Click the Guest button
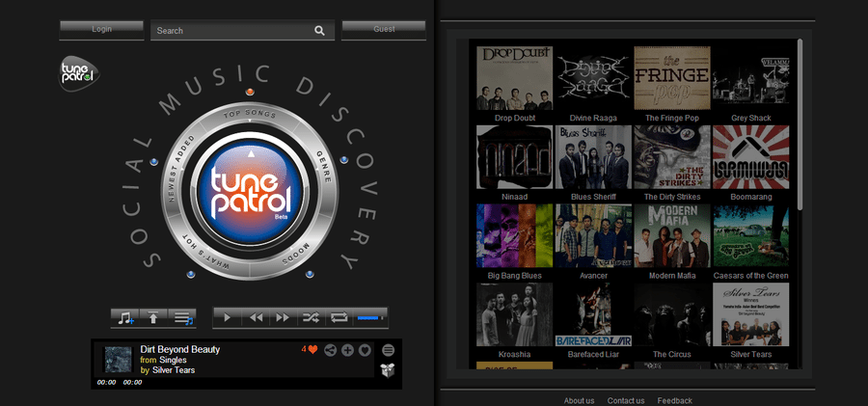The width and height of the screenshot is (868, 406). tap(384, 29)
